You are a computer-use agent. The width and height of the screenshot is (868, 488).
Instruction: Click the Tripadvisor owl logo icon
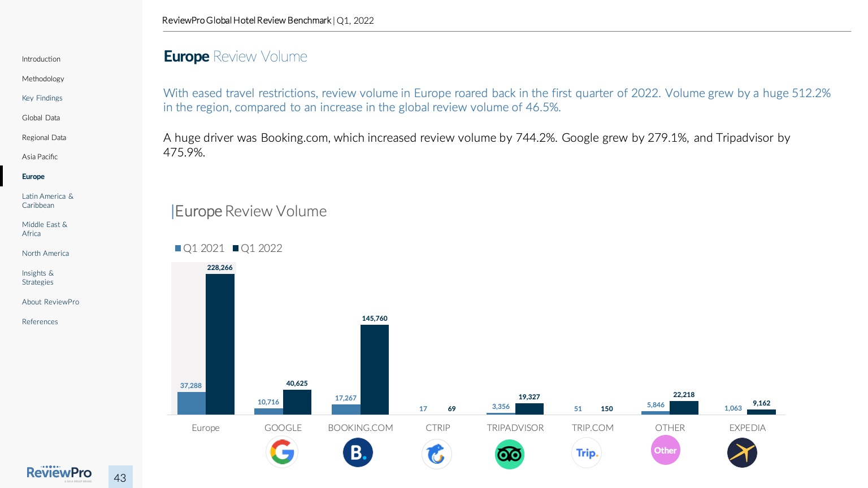tap(510, 454)
